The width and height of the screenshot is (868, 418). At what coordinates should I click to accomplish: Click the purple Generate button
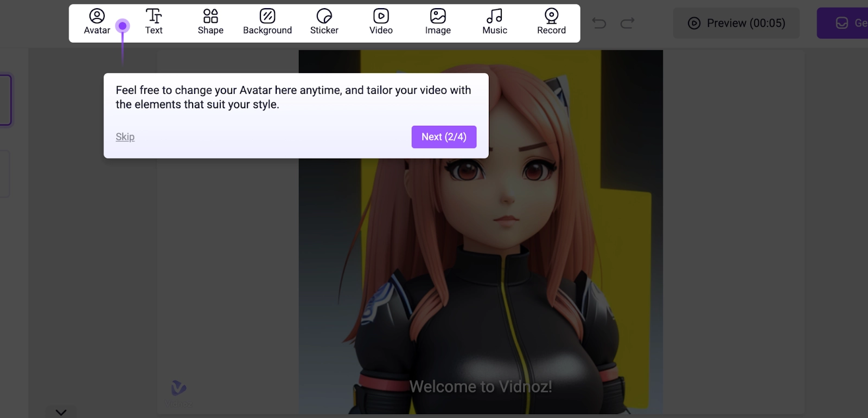(x=845, y=23)
